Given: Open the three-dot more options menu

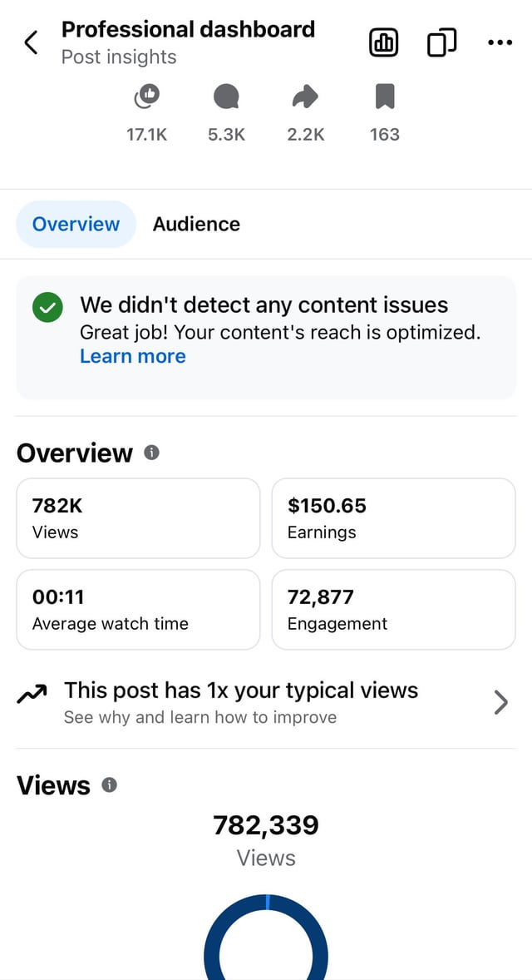Looking at the screenshot, I should click(500, 42).
